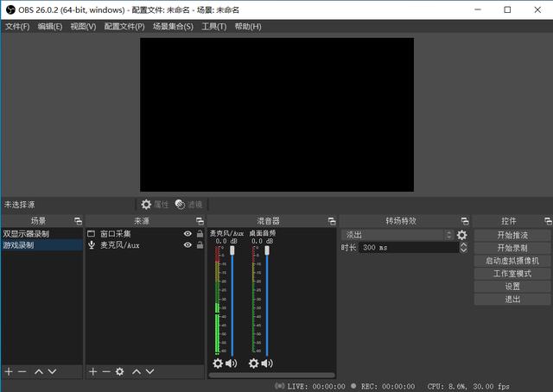Maximize the OBS window
Viewport: 553px width, 392px height.
507,9
